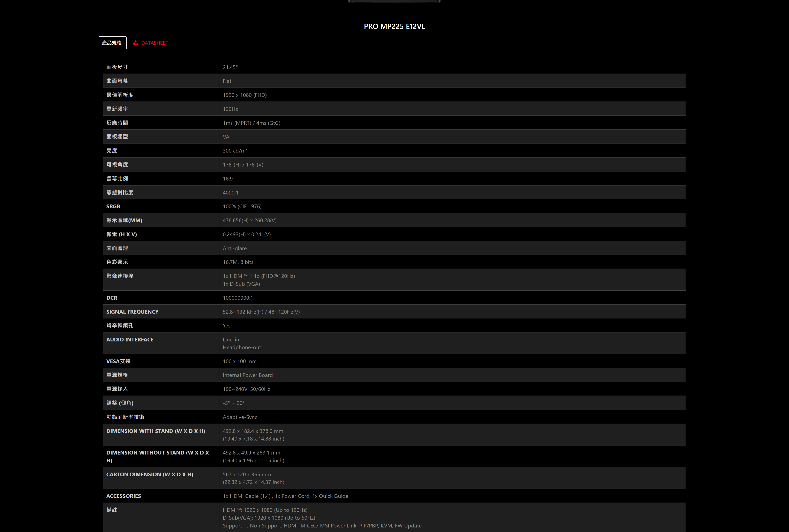789x532 pixels.
Task: Click the 120Hz refresh rate value
Action: click(x=230, y=109)
